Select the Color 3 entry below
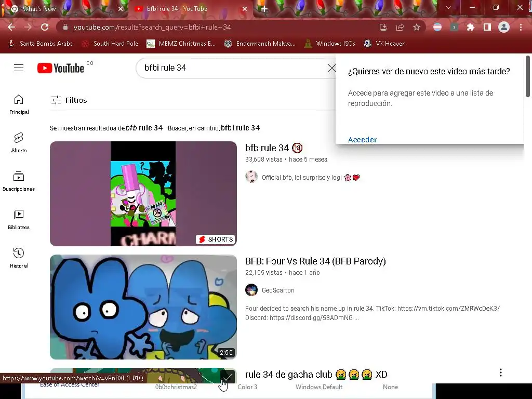 (x=247, y=387)
